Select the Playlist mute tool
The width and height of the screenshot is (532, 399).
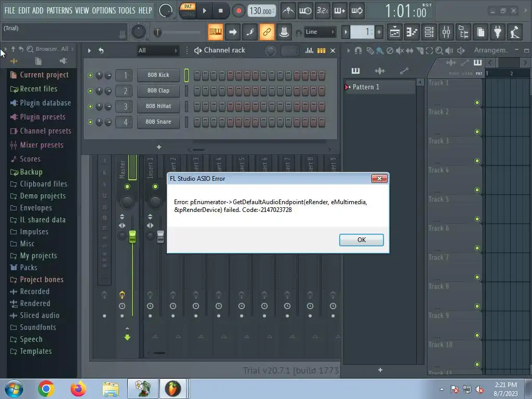(x=400, y=50)
